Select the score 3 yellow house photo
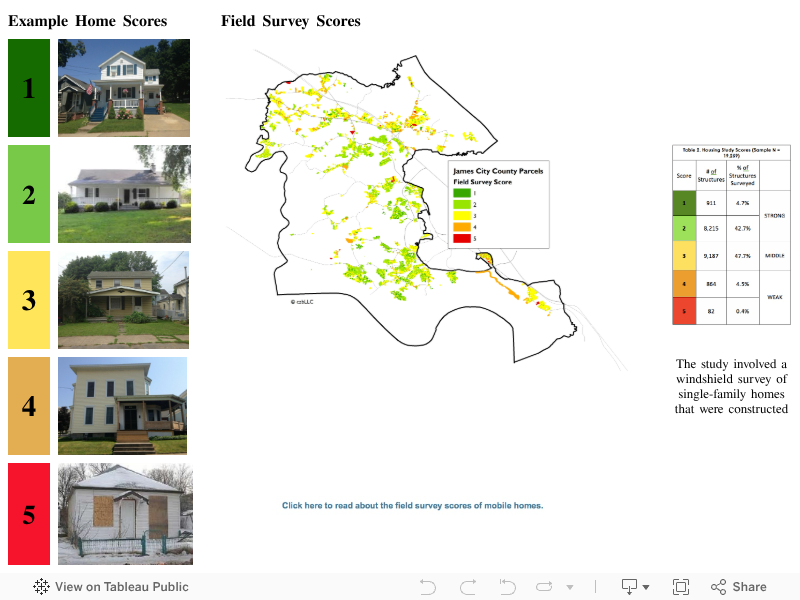 coord(124,300)
